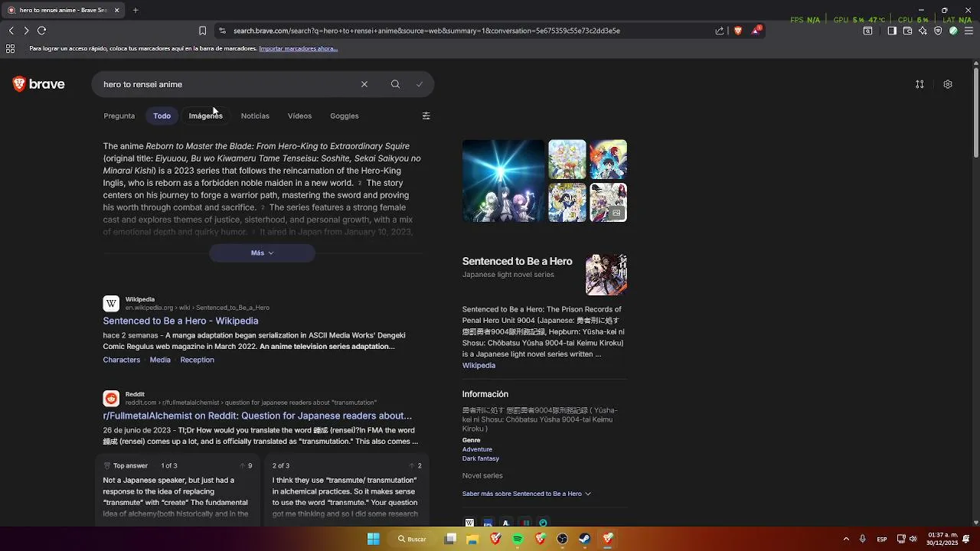Switch to the Imágenes tab
Screen dimensions: 980x551
205,116
